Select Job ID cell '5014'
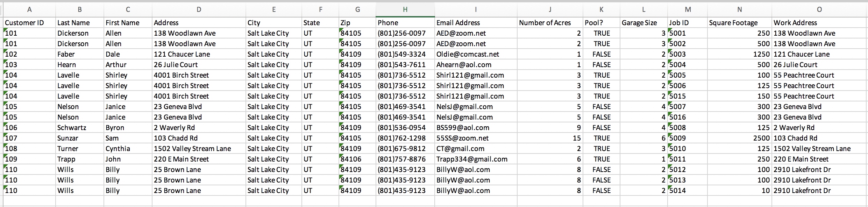 pyautogui.click(x=688, y=191)
